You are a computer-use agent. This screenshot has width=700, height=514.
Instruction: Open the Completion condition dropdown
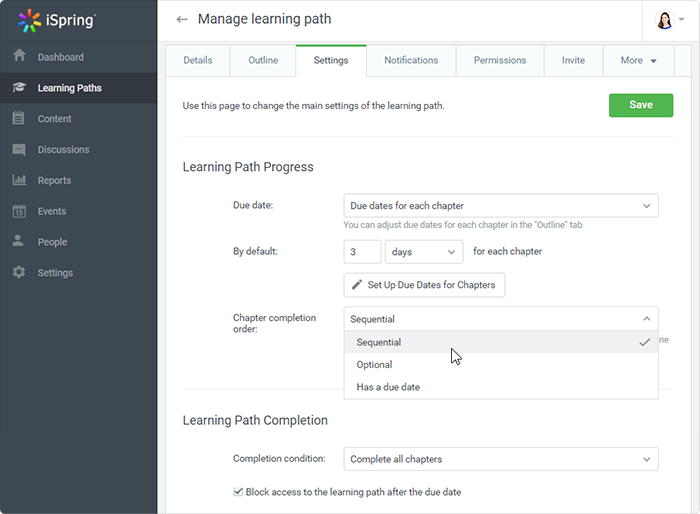click(501, 459)
